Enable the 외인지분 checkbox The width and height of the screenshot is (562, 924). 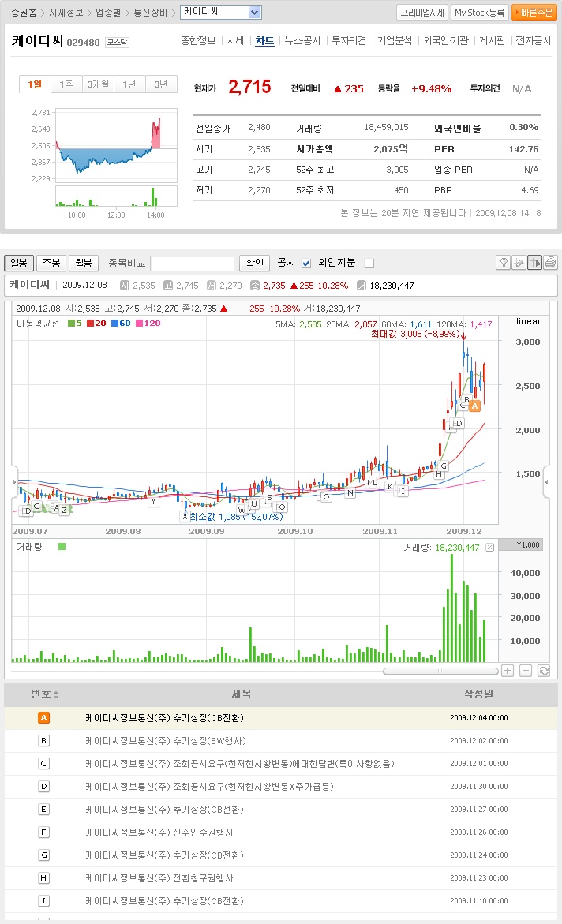pyautogui.click(x=369, y=263)
